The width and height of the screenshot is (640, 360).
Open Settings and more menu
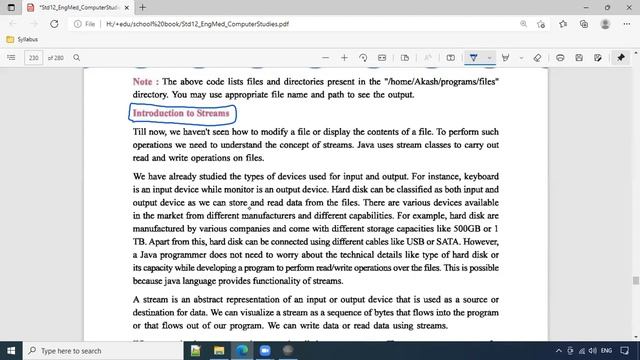pos(627,24)
